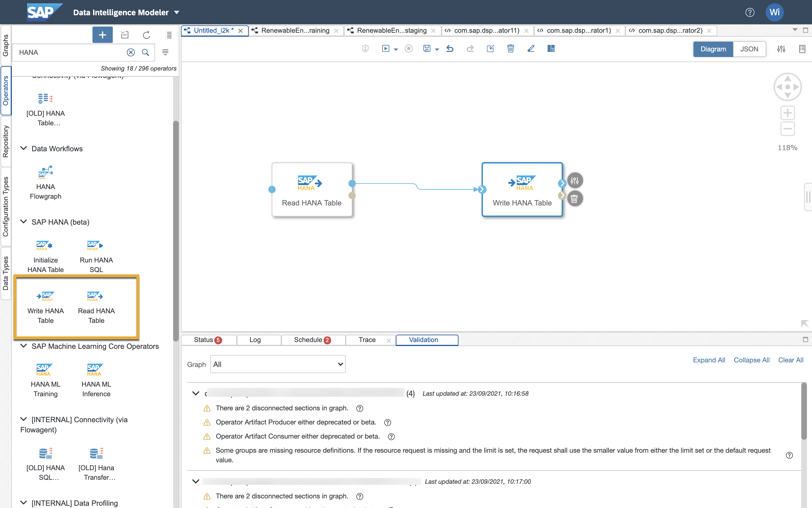Screen dimensions: 812x508
Task: Click the validate graph shield icon
Action: pyautogui.click(x=365, y=49)
